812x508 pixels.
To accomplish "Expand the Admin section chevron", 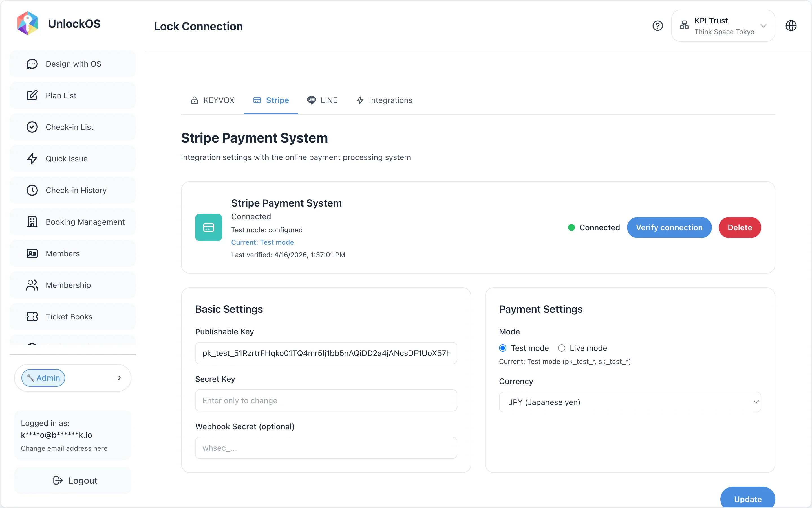I will (120, 378).
